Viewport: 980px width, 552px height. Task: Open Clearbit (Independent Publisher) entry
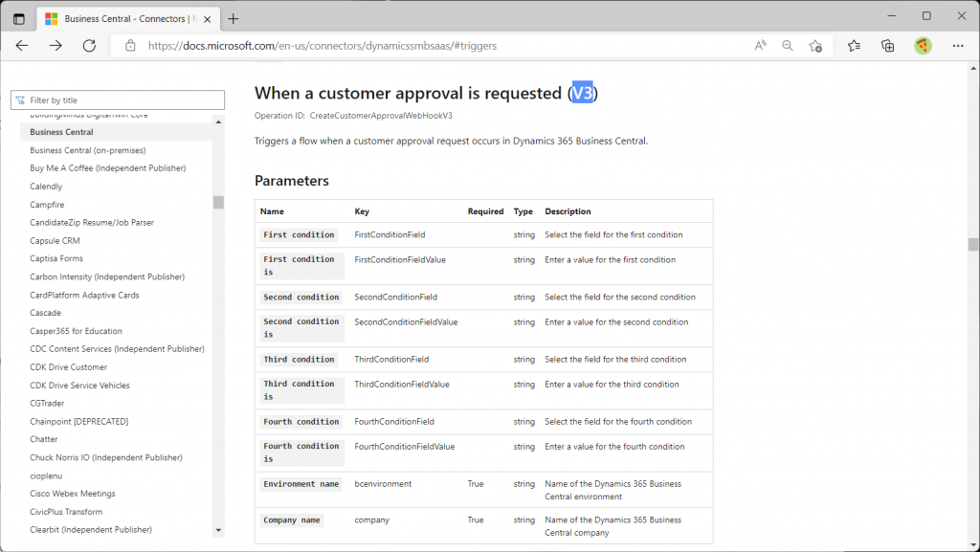[x=91, y=530]
